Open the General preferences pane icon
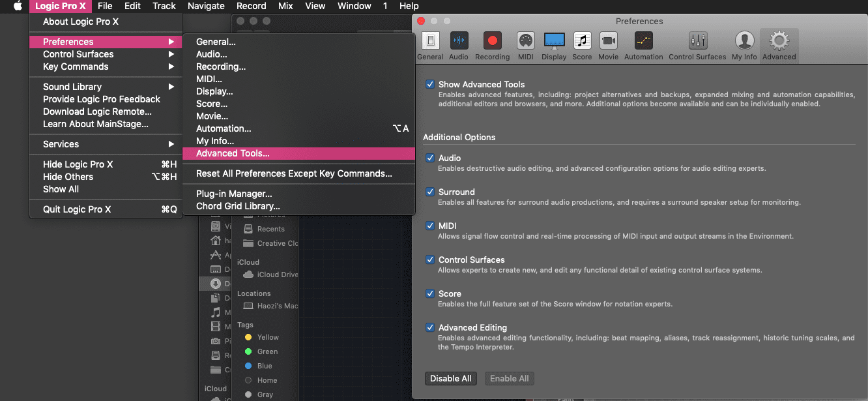 pos(430,40)
